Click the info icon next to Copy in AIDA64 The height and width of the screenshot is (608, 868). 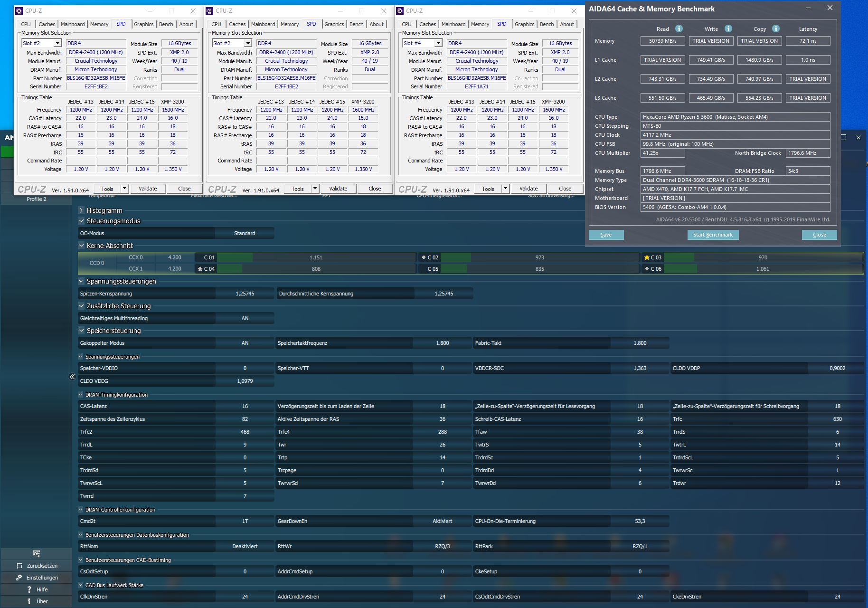tap(776, 28)
